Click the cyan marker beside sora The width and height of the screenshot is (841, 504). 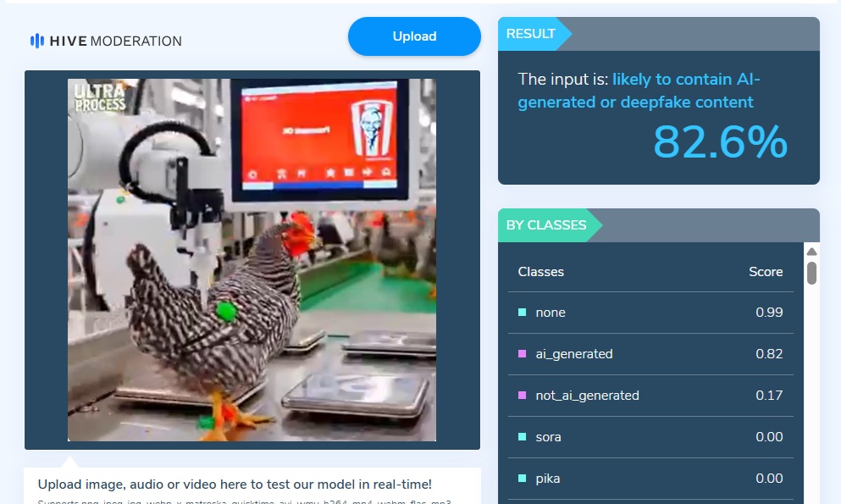coord(522,437)
